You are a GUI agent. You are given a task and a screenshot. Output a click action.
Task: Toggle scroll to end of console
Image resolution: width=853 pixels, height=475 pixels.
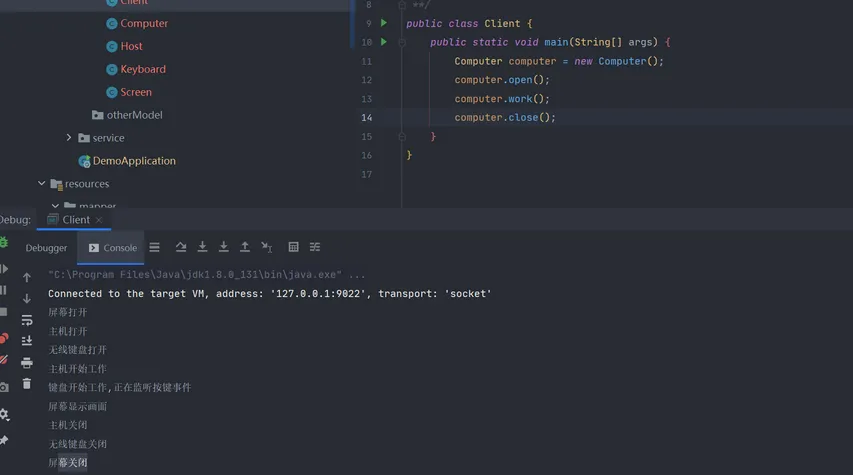coord(27,341)
